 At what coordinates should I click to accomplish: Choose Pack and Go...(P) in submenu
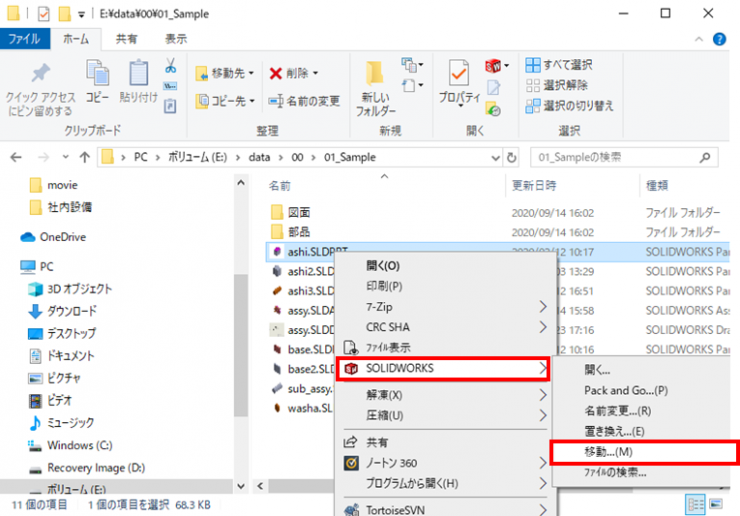(626, 390)
